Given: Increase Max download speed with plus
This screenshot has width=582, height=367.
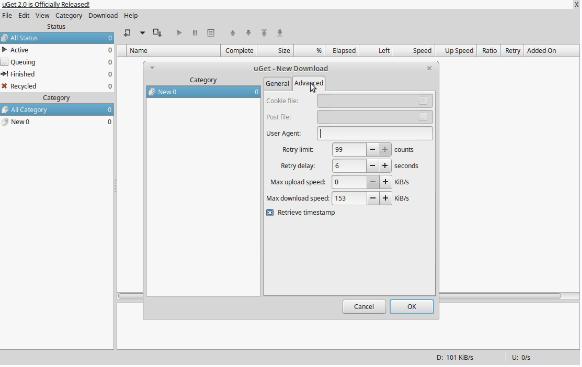Looking at the screenshot, I should coord(385,198).
